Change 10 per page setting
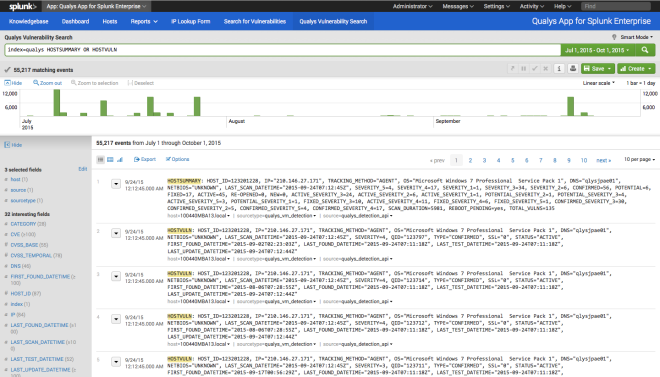The image size is (660, 377). pyautogui.click(x=639, y=159)
